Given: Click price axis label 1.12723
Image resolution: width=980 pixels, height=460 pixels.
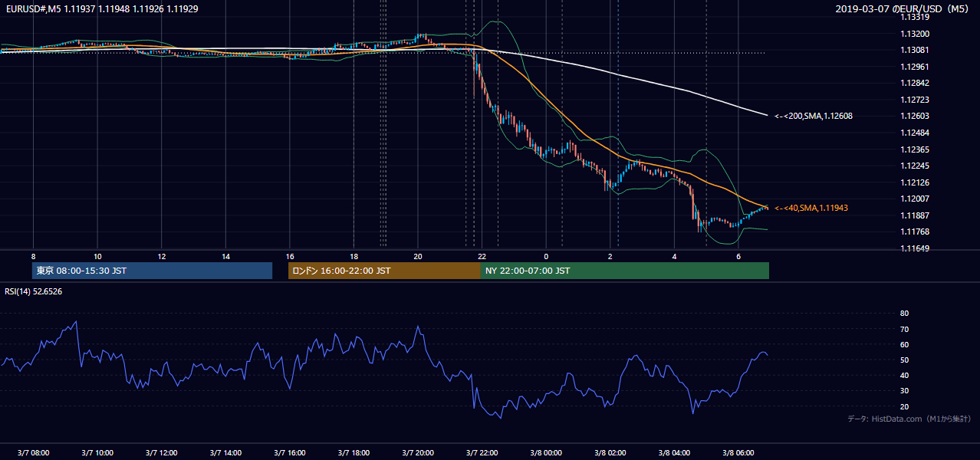Looking at the screenshot, I should (x=916, y=100).
